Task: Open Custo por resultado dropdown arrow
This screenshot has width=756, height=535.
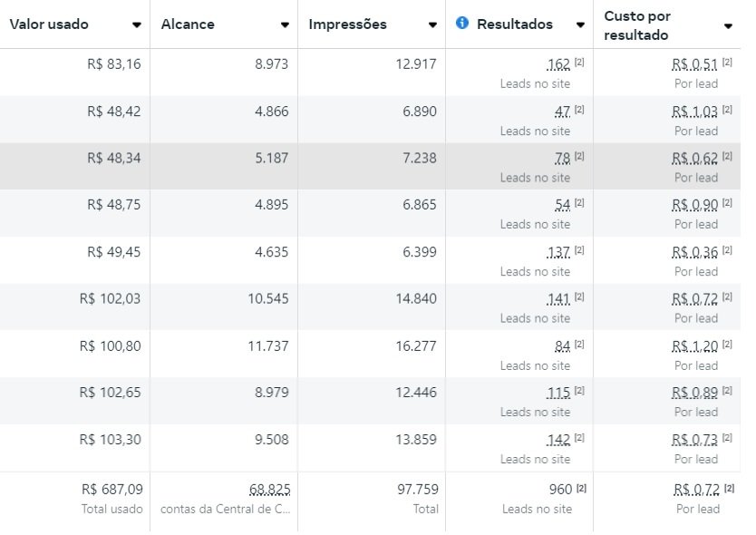Action: pos(728,26)
